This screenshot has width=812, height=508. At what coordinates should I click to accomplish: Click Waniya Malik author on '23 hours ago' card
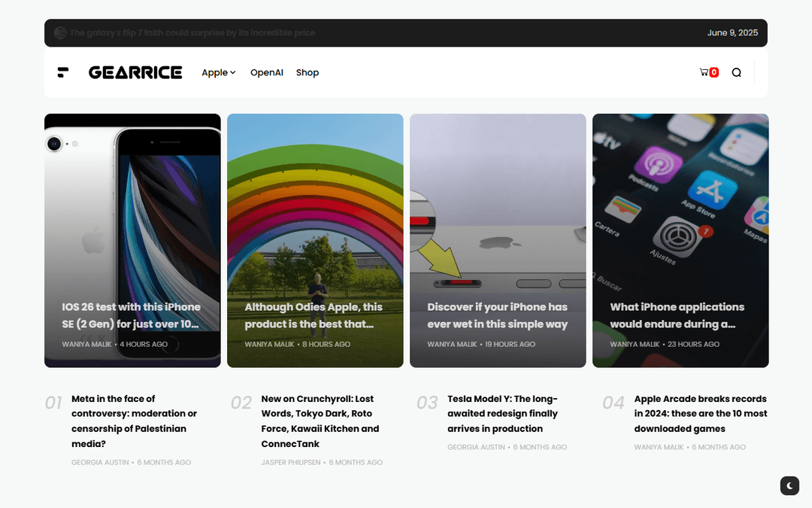[635, 344]
